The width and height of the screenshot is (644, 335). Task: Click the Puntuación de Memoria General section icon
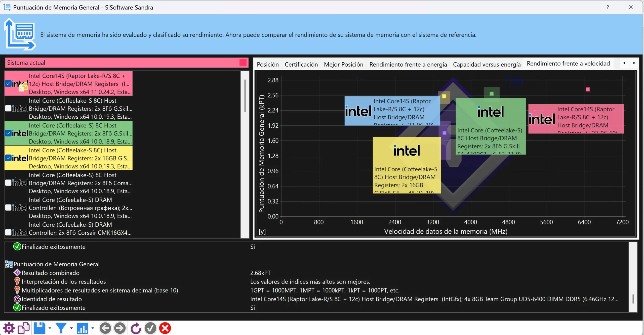pos(9,264)
